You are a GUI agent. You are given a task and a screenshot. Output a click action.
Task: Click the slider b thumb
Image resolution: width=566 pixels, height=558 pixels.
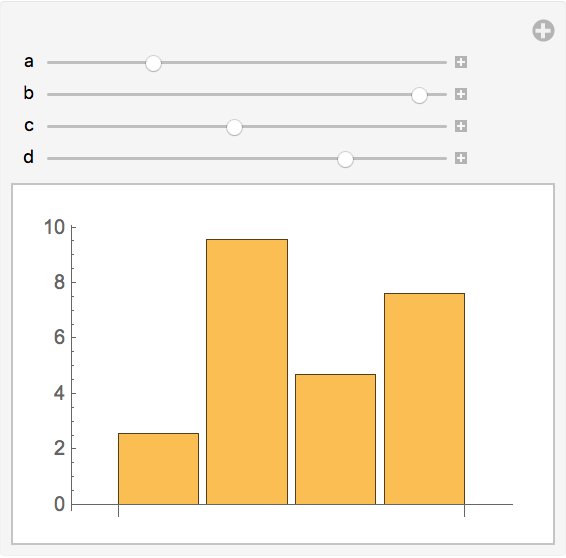click(x=419, y=95)
